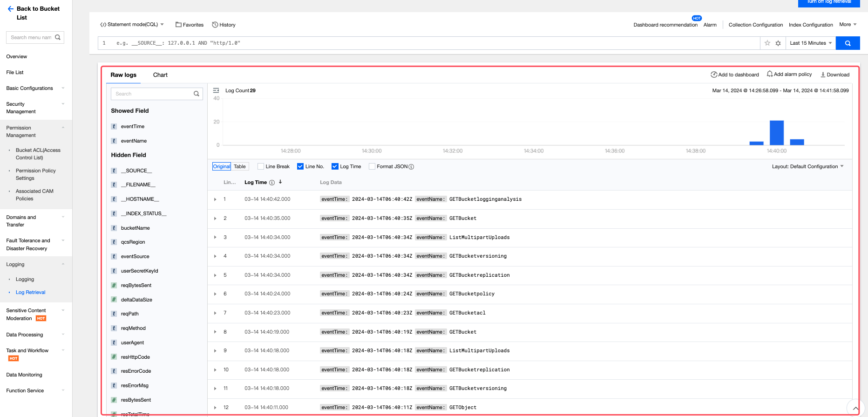This screenshot has width=868, height=417.
Task: Enable the Format JSON checkbox
Action: 372,166
